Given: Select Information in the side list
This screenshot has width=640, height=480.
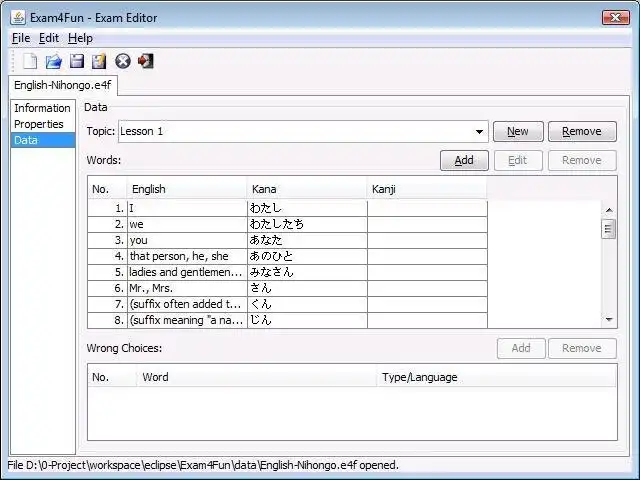Looking at the screenshot, I should tap(42, 108).
